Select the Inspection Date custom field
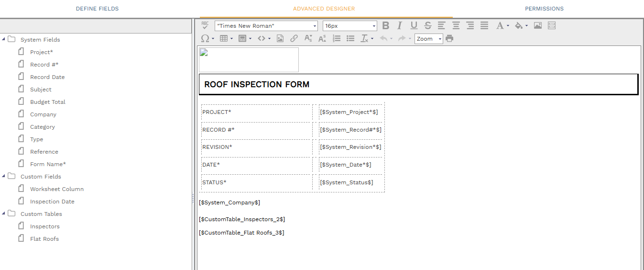 [52, 202]
